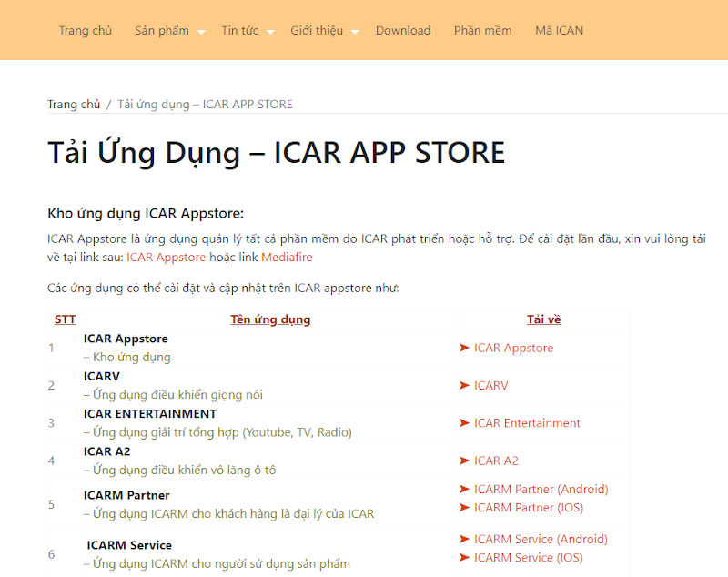The height and width of the screenshot is (577, 728).
Task: Download the ICARV app
Action: [x=490, y=385]
